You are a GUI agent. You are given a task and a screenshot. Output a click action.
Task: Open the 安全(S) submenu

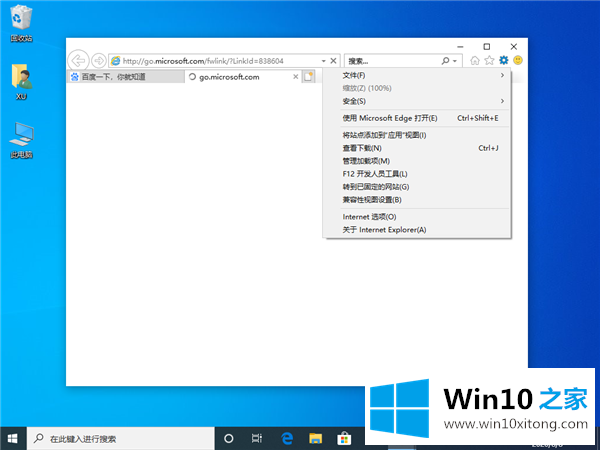click(x=417, y=101)
